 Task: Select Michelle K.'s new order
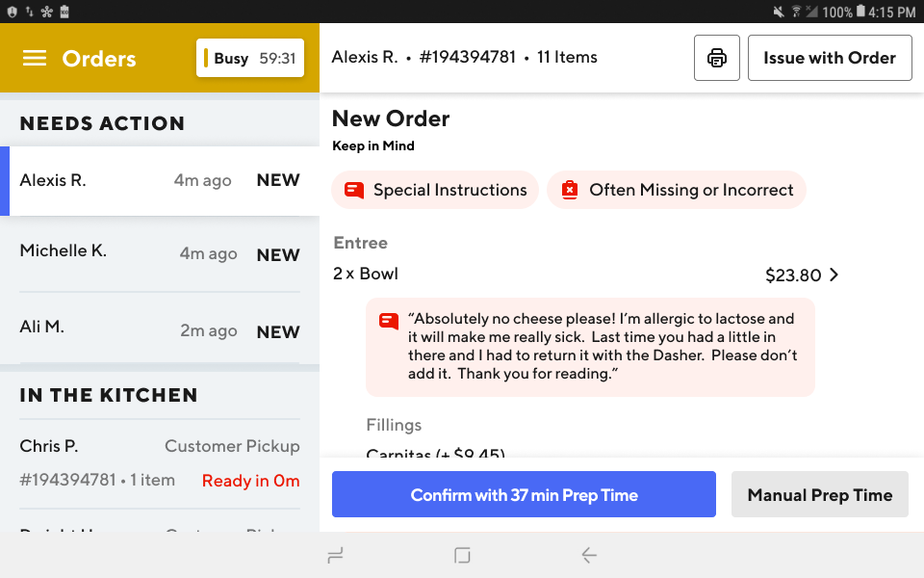coord(160,253)
